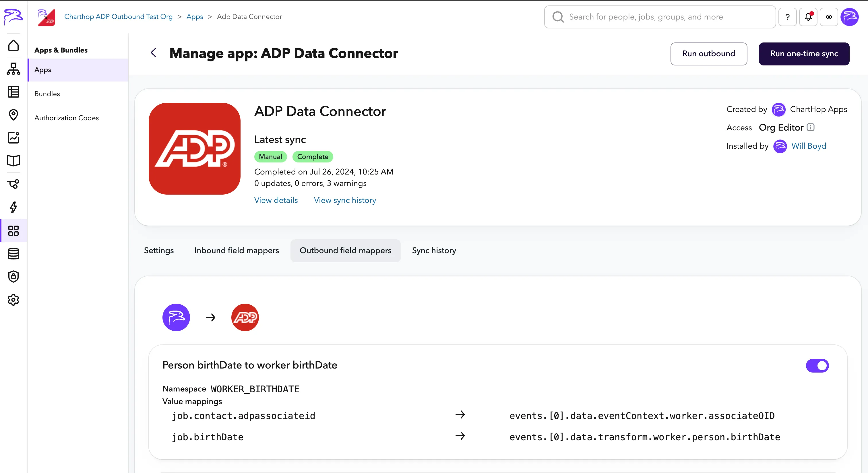Open the shield lock security icon
The height and width of the screenshot is (473, 868).
pyautogui.click(x=13, y=277)
